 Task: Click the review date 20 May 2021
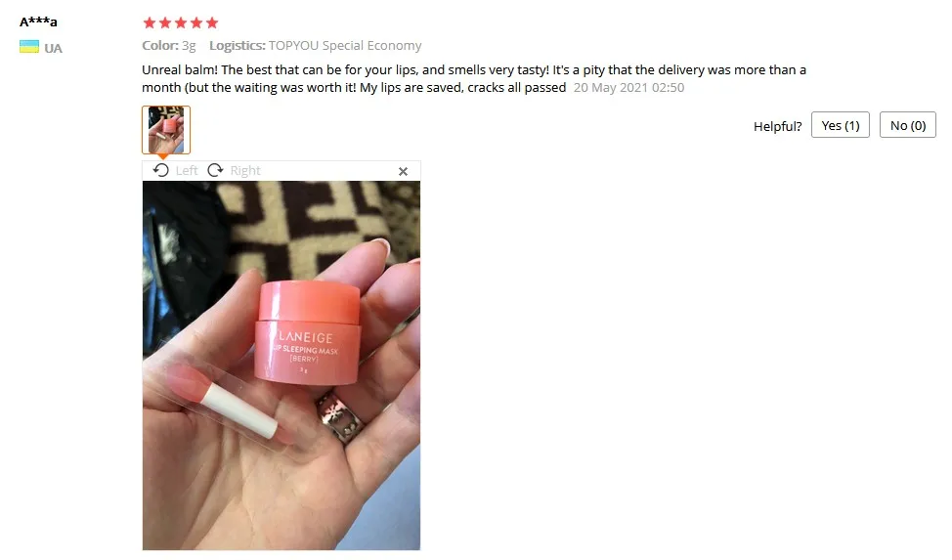(629, 87)
